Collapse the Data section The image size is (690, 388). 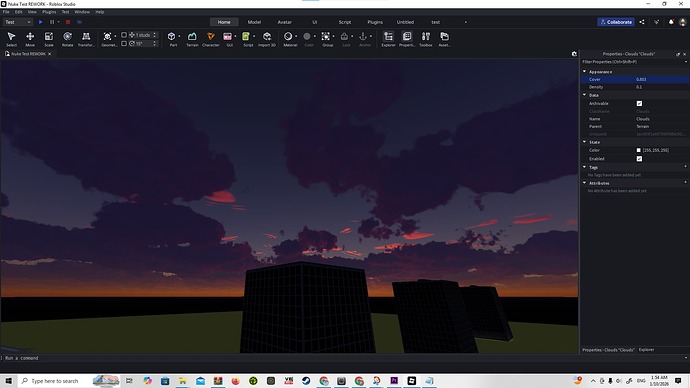coord(584,95)
